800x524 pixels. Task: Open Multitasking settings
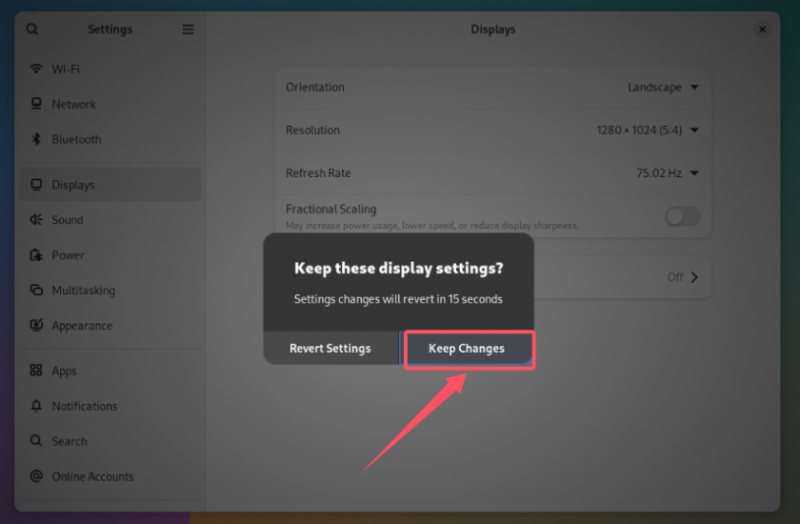(110, 290)
